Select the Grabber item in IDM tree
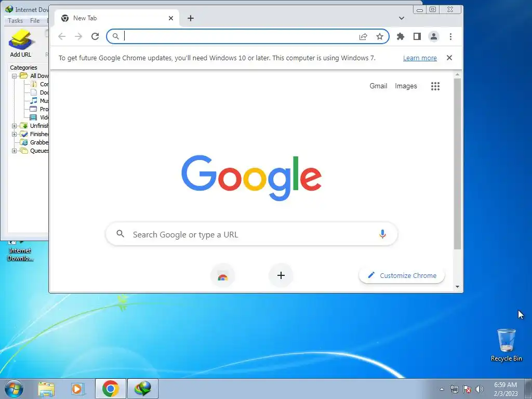 34,142
